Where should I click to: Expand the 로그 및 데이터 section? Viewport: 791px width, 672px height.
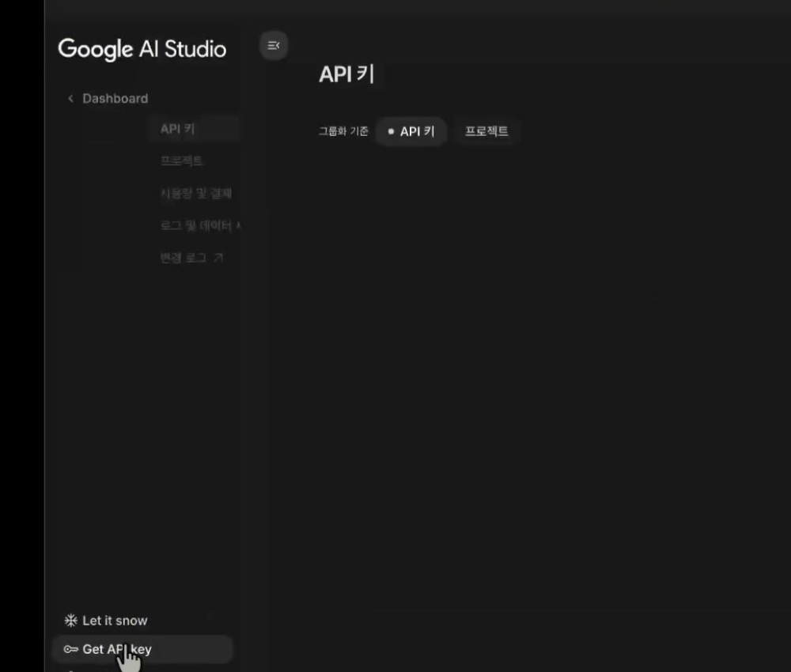198,225
